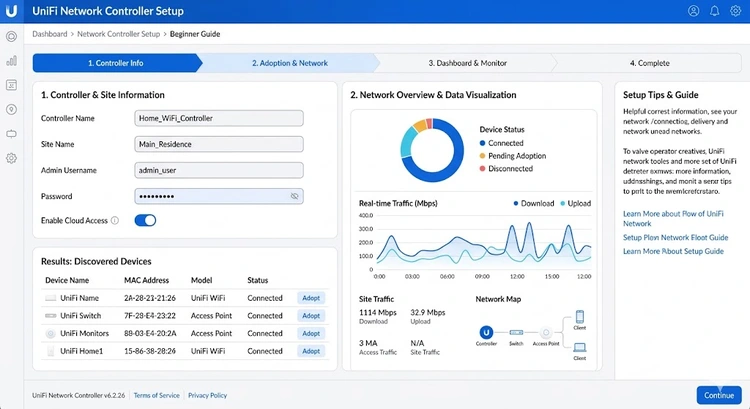Viewport: 750px width, 409px height.
Task: Adopt the UniFi Home1 device
Action: [311, 351]
